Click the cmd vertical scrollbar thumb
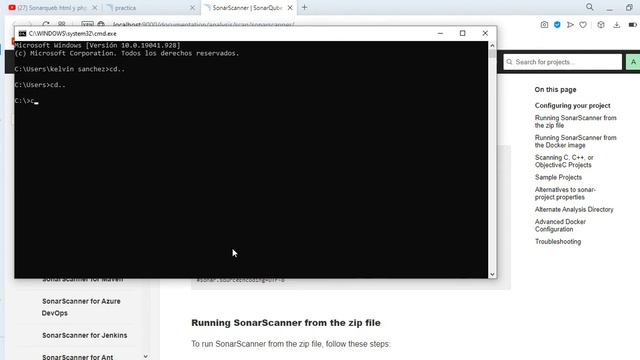Screen dimensions: 640x360 492,53
